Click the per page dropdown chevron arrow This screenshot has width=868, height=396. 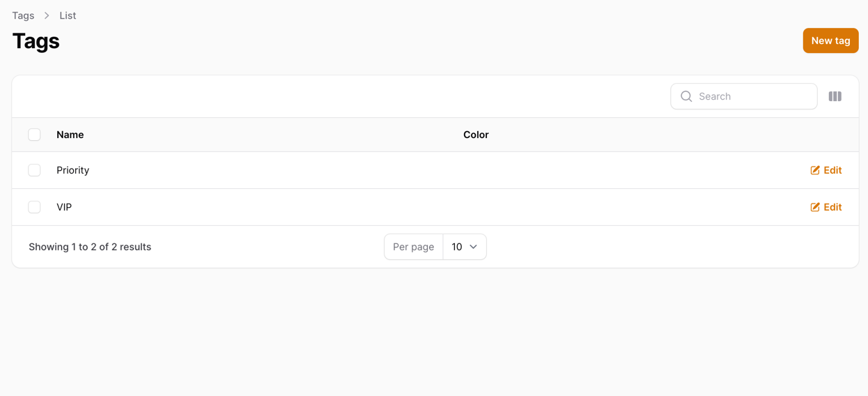click(474, 247)
